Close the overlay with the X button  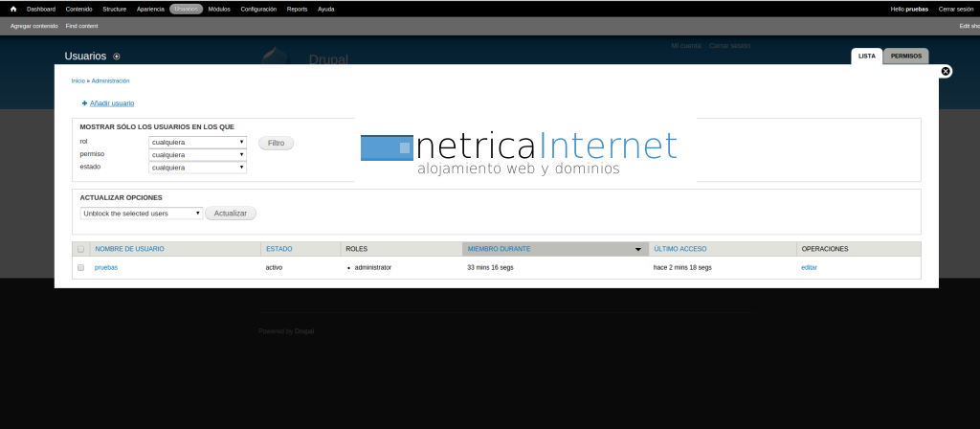click(946, 71)
